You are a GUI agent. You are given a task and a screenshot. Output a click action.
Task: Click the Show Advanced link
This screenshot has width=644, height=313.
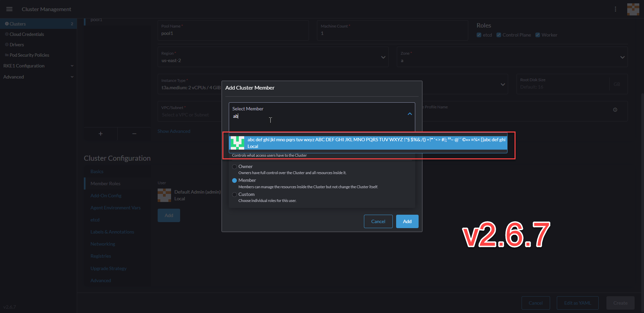click(174, 131)
